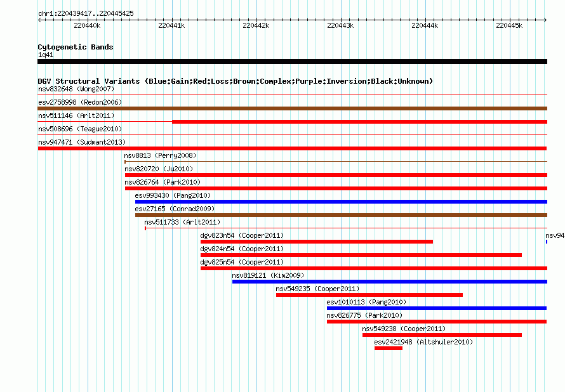Select the nsv820720 (Ju2010) red bar
Viewport: 565px width, 392px height.
click(x=336, y=175)
